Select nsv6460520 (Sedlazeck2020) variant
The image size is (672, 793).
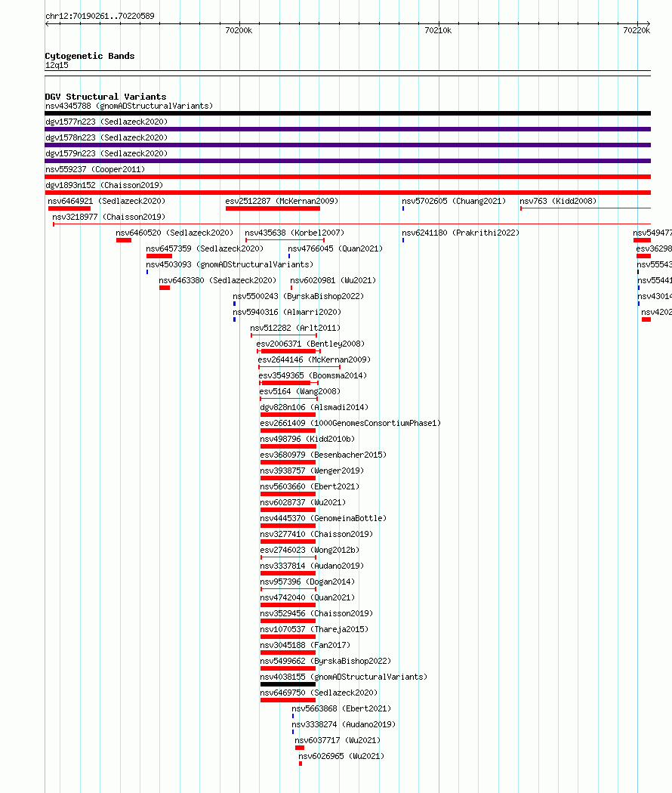coord(174,233)
